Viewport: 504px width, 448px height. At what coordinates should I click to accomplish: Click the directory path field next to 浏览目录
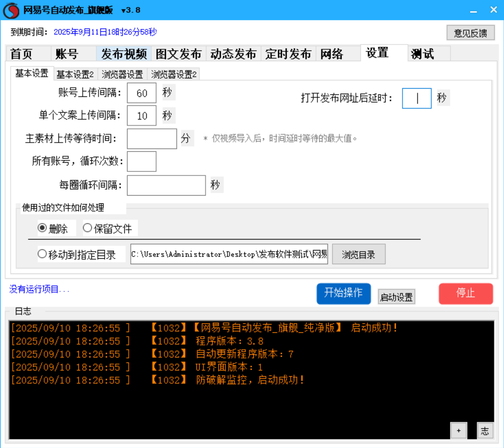[x=229, y=254]
